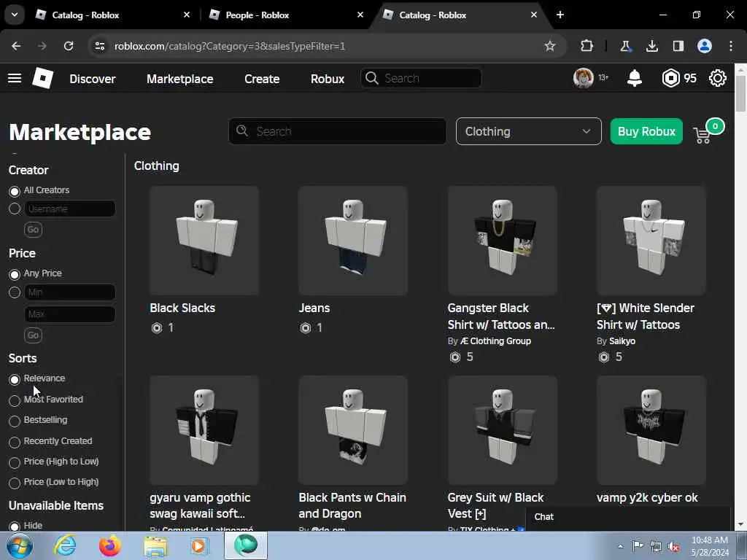Launch Internet Explorer from taskbar
747x560 pixels.
pyautogui.click(x=65, y=545)
